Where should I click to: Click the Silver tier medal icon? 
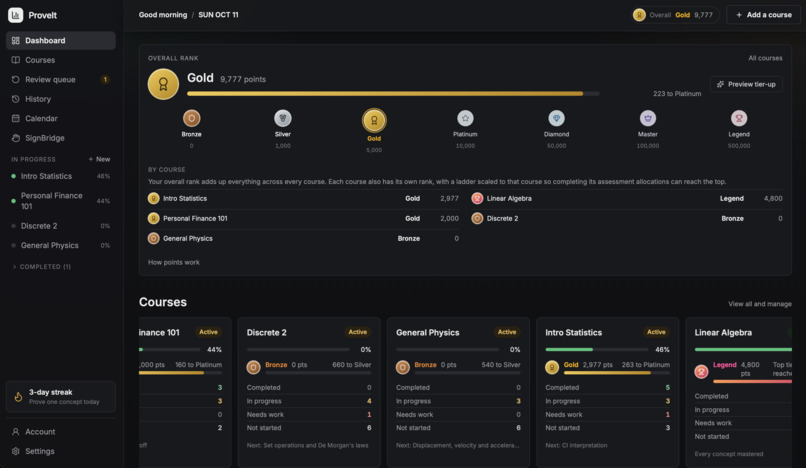pyautogui.click(x=283, y=118)
